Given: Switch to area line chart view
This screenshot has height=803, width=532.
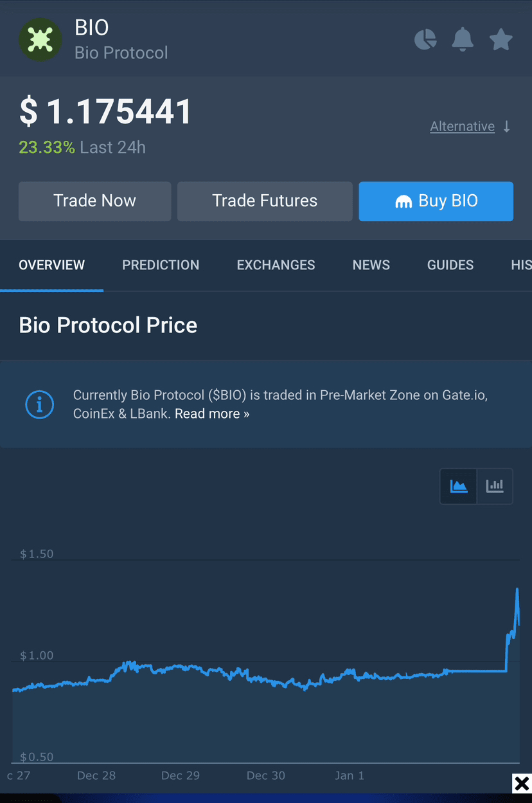Looking at the screenshot, I should click(x=459, y=486).
